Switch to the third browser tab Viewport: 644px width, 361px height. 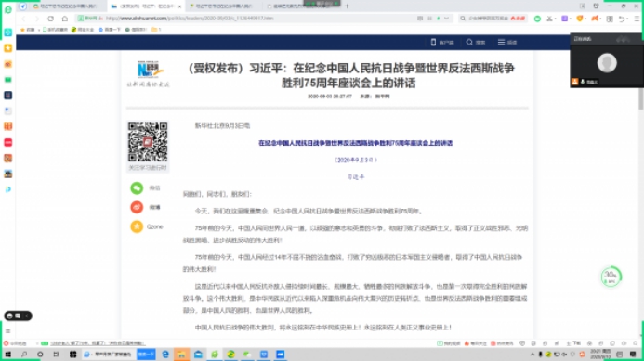[223, 6]
